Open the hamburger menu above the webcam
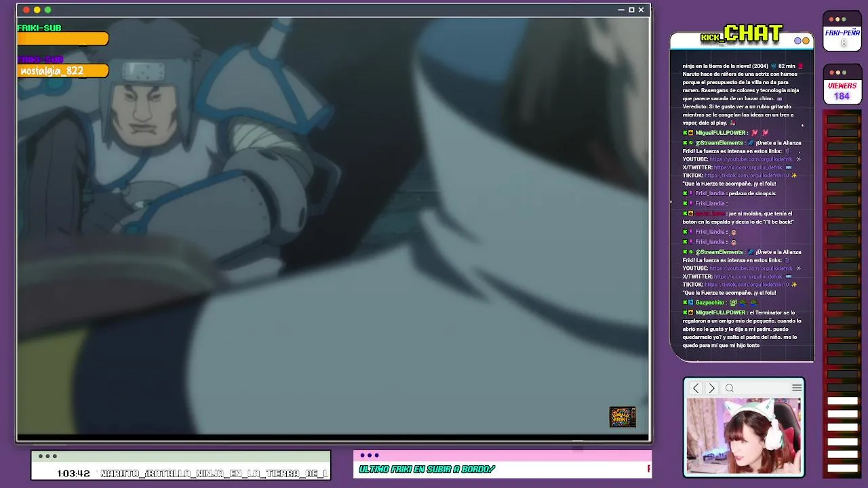The width and height of the screenshot is (868, 488). coord(797,388)
